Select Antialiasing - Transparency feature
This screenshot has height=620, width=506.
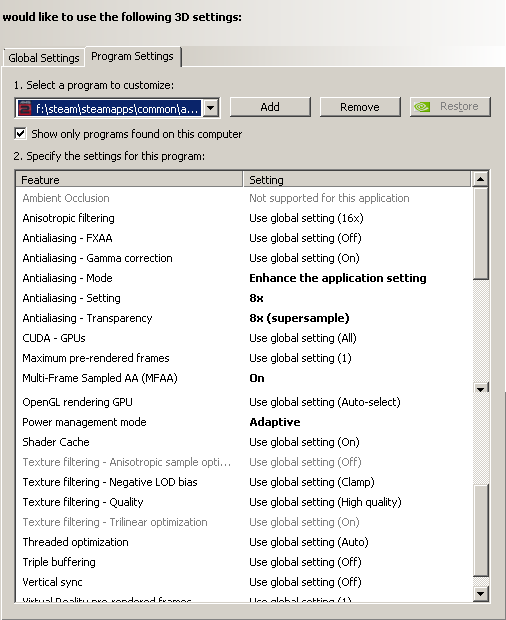87,318
